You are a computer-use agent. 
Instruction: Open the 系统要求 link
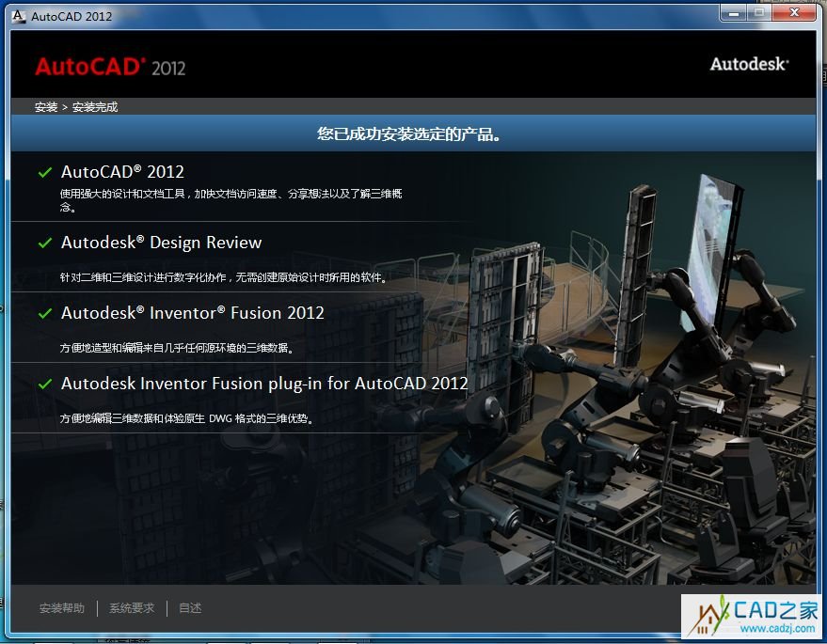132,608
